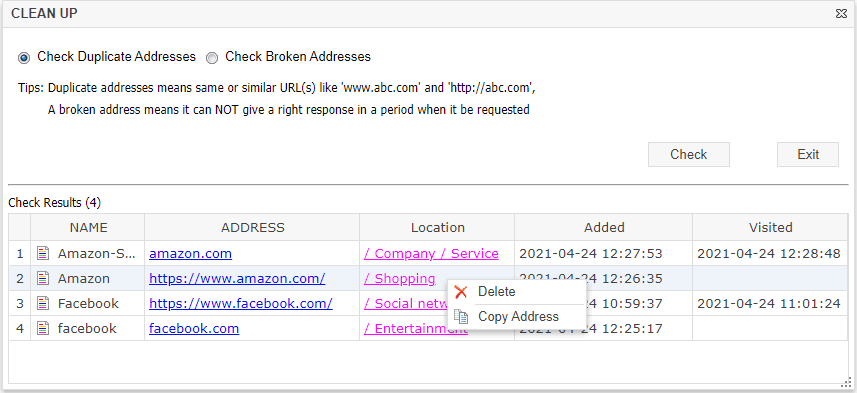
Task: Close the Clean Up dialog window
Action: click(x=841, y=14)
